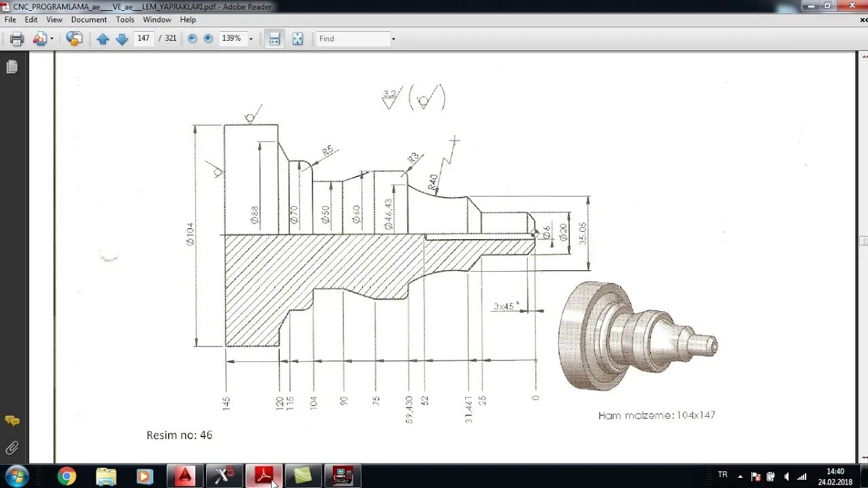This screenshot has width=868, height=488.
Task: Open Windows Explorer folder on taskbar
Action: click(x=106, y=476)
